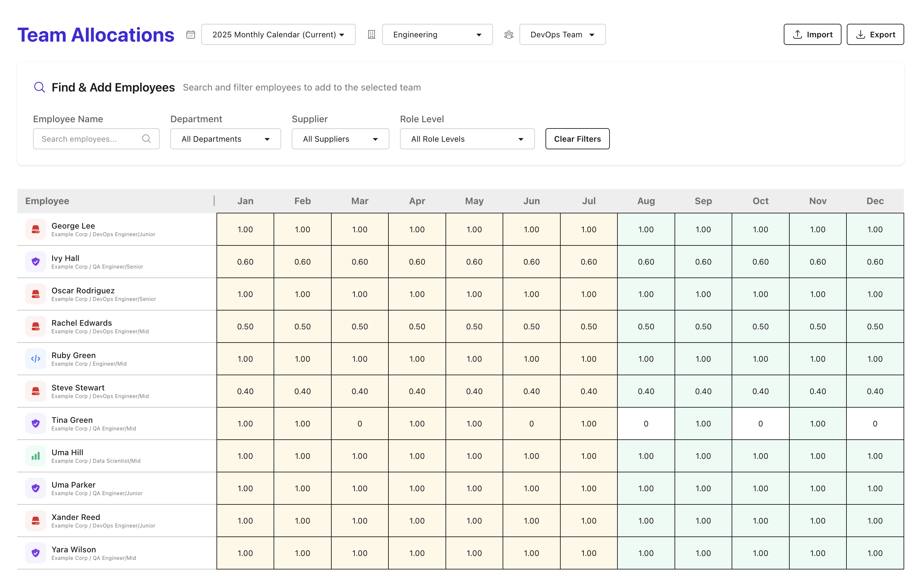Open the All Role Levels selector

tap(467, 139)
